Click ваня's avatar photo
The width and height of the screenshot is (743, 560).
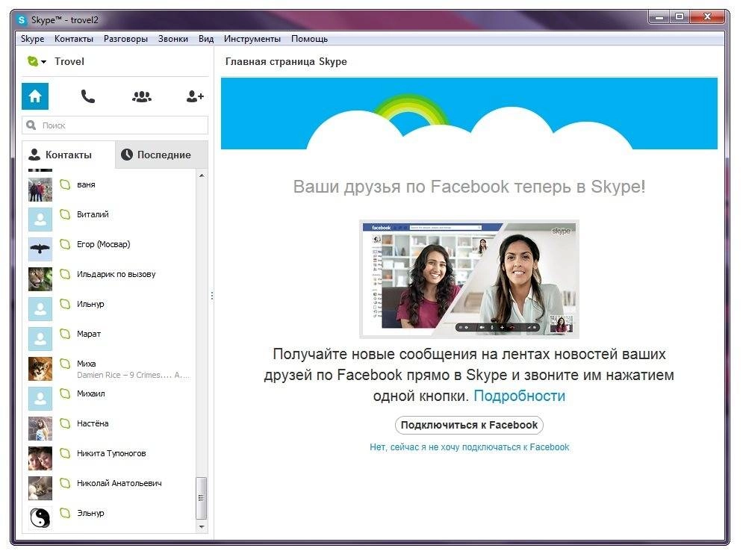40,190
